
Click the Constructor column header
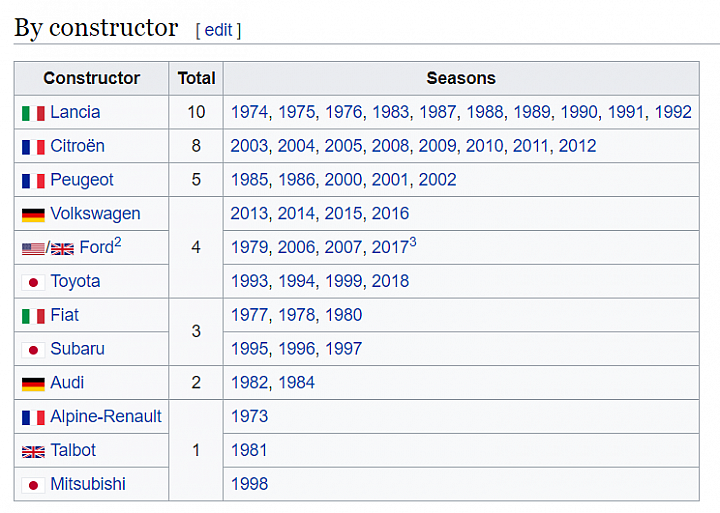91,78
